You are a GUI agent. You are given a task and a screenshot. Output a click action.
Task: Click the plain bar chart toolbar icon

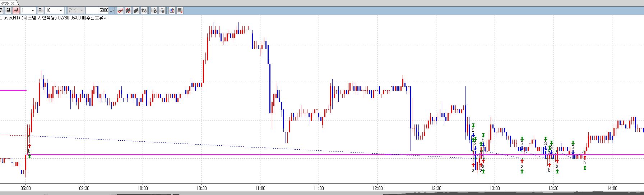[136, 10]
